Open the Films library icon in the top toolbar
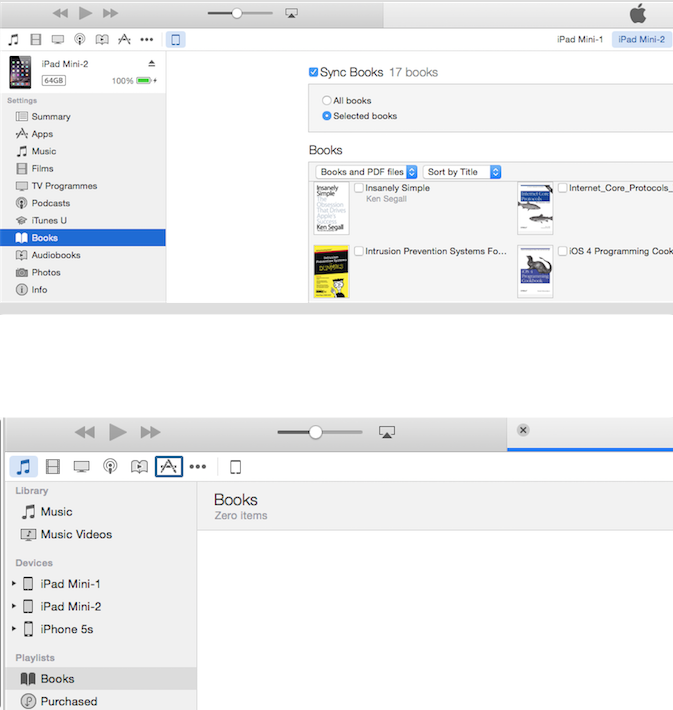The height and width of the screenshot is (710, 673). coord(36,39)
